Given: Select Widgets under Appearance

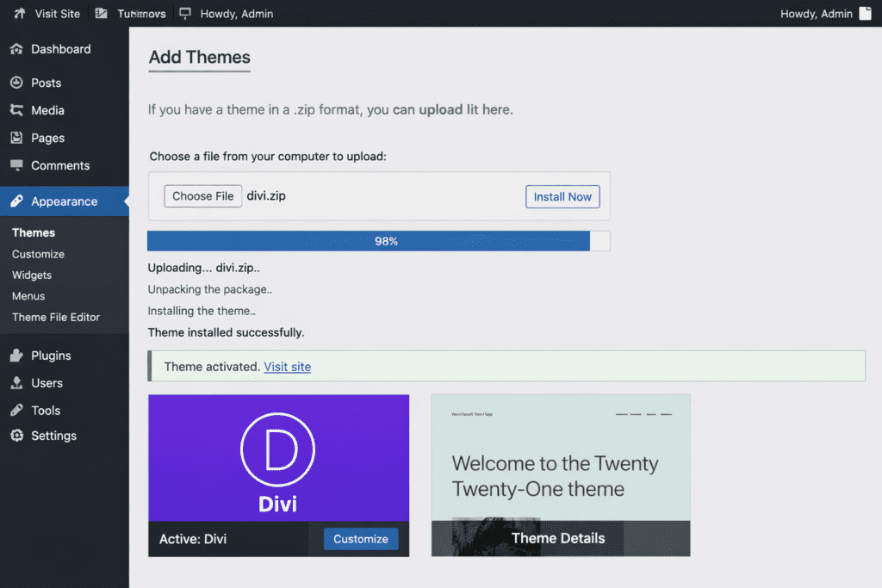Looking at the screenshot, I should coord(32,275).
